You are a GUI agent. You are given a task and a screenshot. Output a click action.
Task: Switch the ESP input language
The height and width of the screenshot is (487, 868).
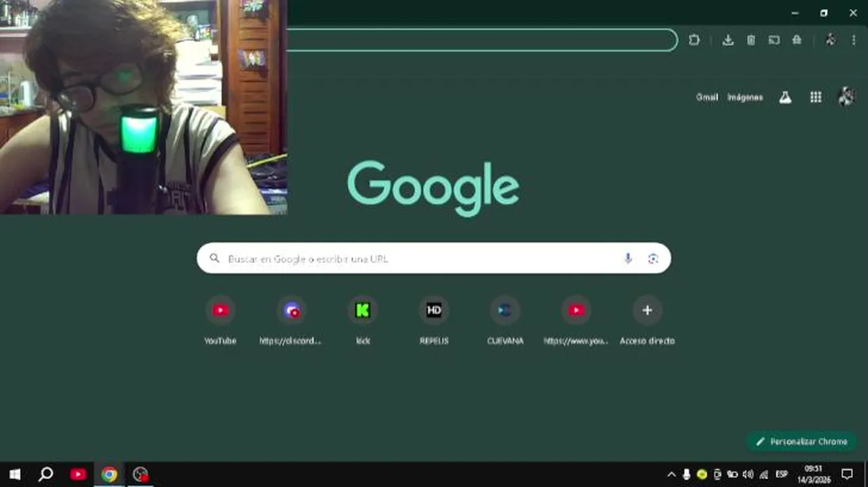[x=781, y=474]
